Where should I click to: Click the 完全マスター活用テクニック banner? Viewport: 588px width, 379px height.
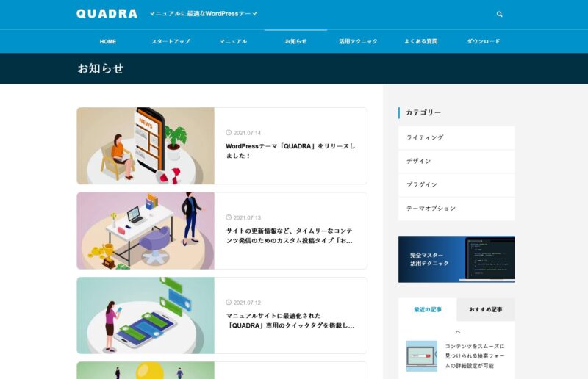[x=456, y=259]
